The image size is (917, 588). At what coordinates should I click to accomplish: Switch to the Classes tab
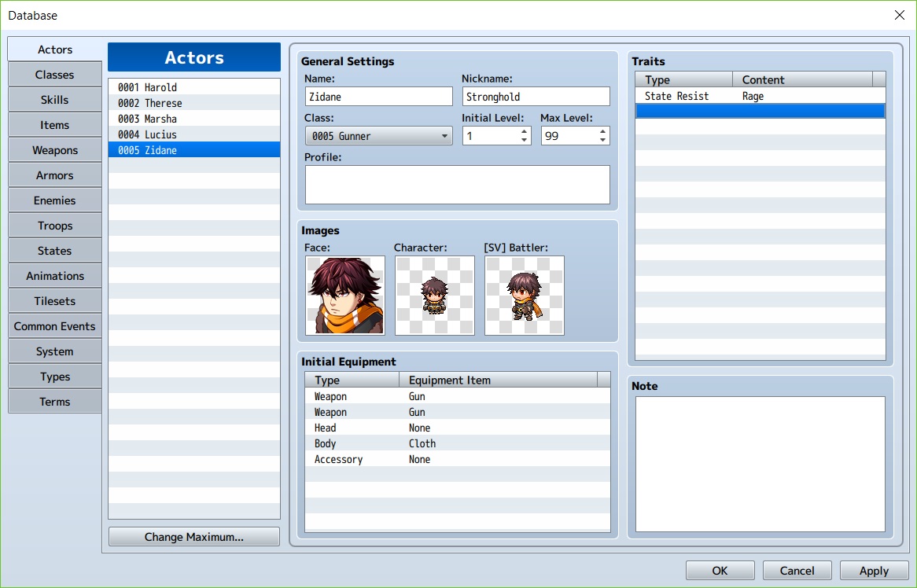(55, 75)
